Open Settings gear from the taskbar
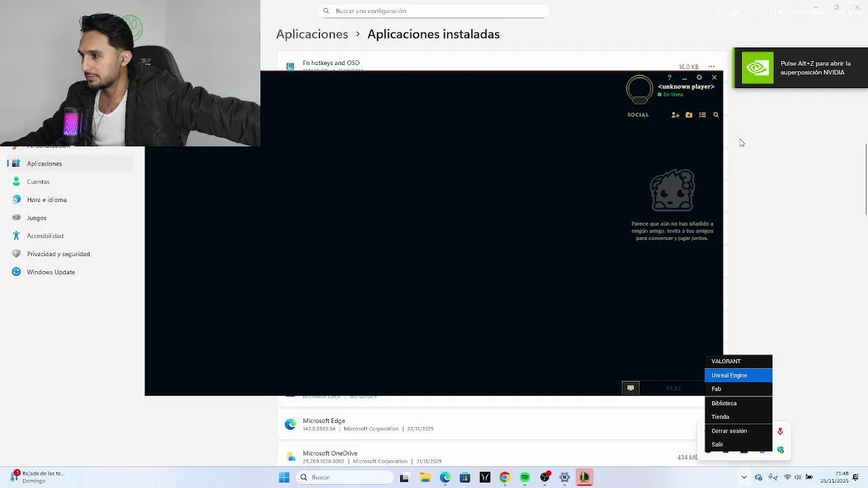868x488 pixels. coord(564,477)
